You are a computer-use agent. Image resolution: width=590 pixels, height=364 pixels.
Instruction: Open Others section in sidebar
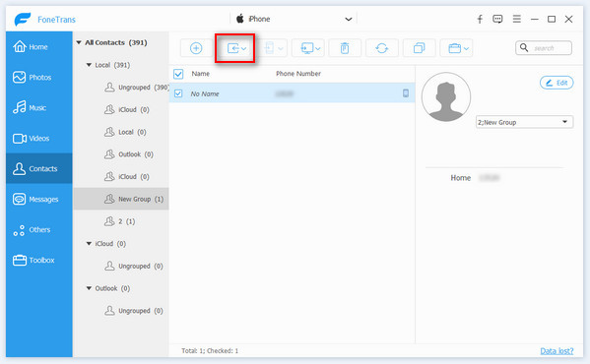(38, 229)
